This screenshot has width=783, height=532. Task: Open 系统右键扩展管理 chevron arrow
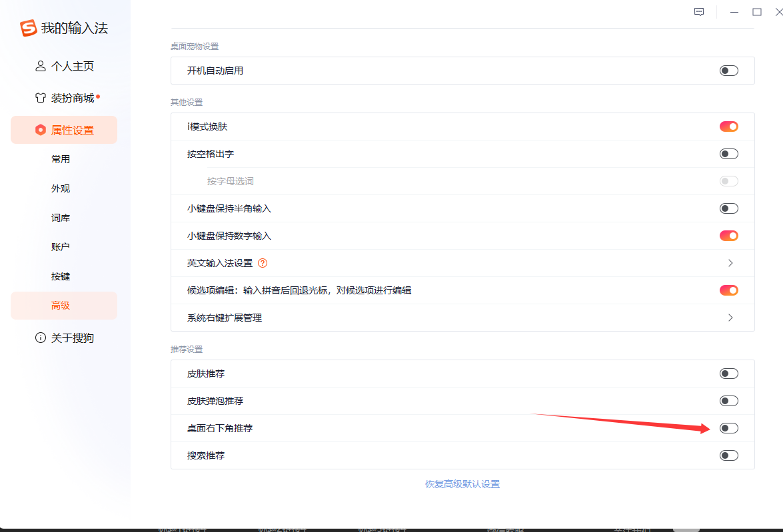coord(730,318)
